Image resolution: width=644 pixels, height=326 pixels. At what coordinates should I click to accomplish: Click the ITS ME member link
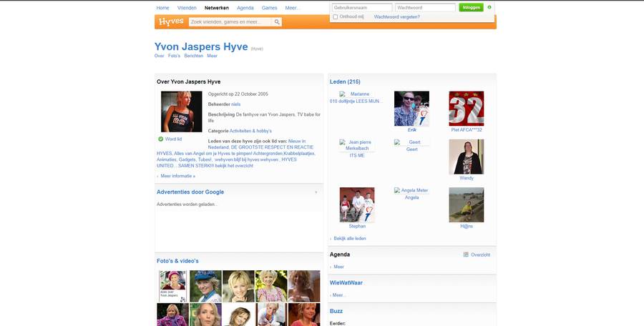(357, 156)
